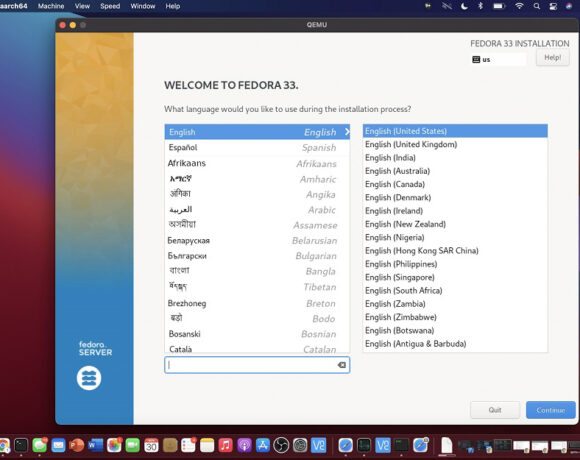580x460 pixels.
Task: Open FaceTime from the dock
Action: tap(132, 445)
